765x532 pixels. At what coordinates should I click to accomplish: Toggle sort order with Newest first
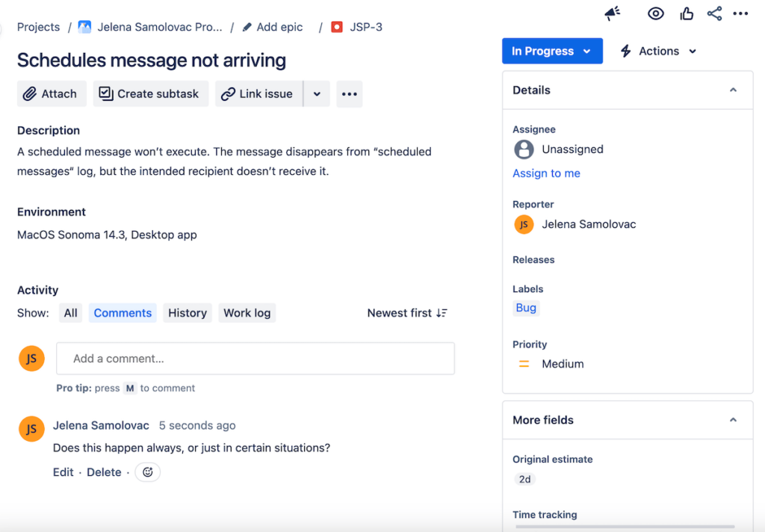[406, 312]
